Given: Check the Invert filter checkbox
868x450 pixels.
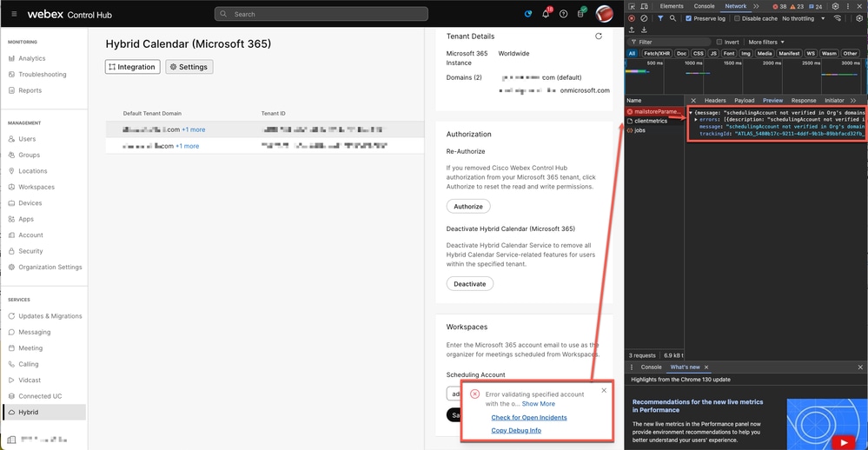Looking at the screenshot, I should pos(719,42).
